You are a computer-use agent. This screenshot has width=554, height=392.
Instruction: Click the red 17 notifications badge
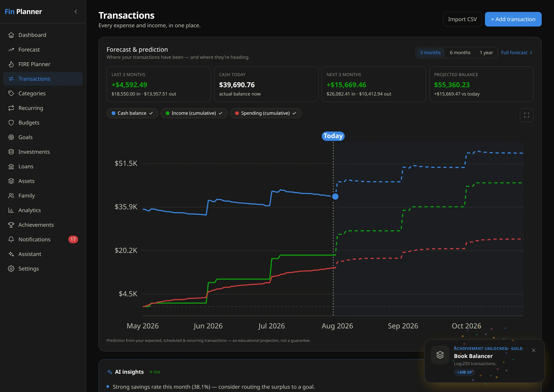click(73, 240)
